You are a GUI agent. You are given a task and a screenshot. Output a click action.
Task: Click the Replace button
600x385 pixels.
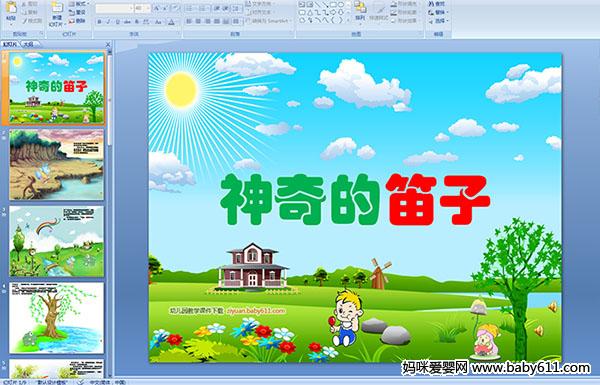click(x=437, y=13)
